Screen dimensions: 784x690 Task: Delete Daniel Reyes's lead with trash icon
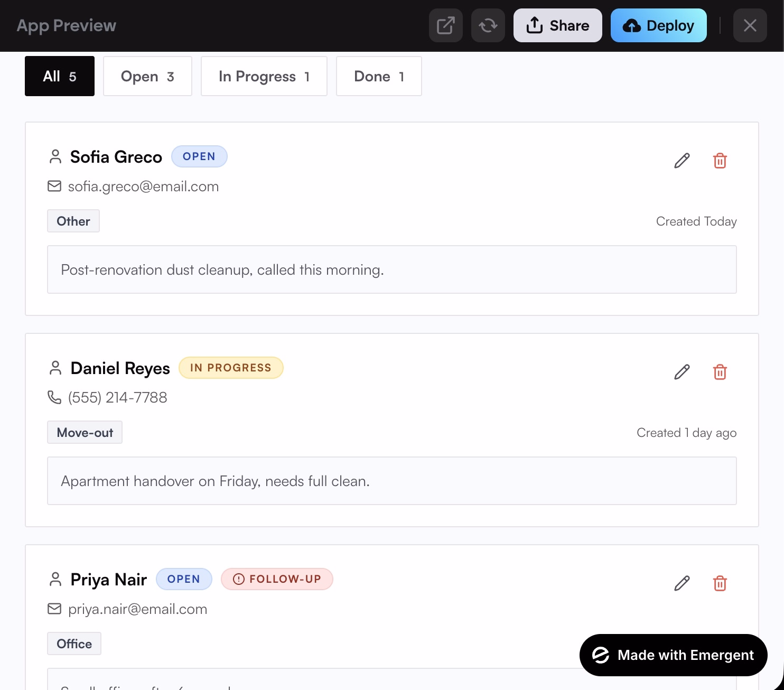(720, 372)
